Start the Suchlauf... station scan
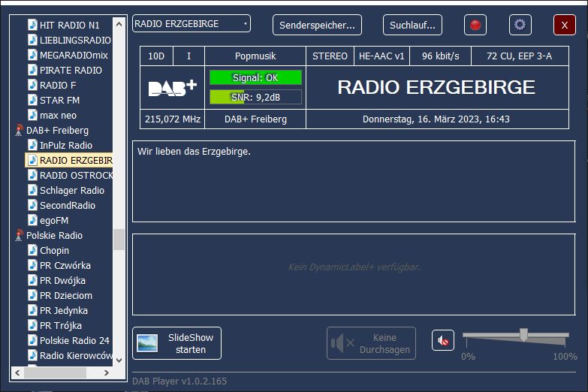588x392 pixels. 412,25
